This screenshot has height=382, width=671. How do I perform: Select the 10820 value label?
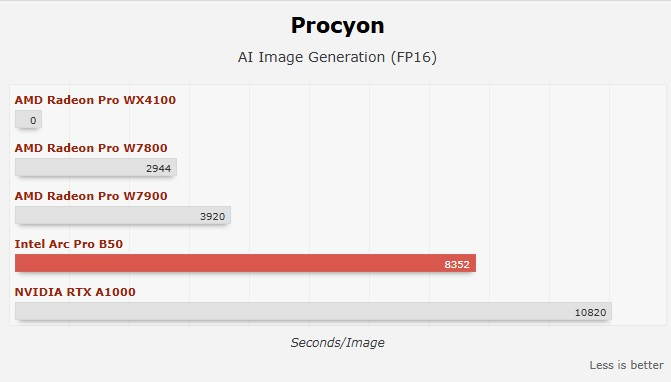coord(590,312)
